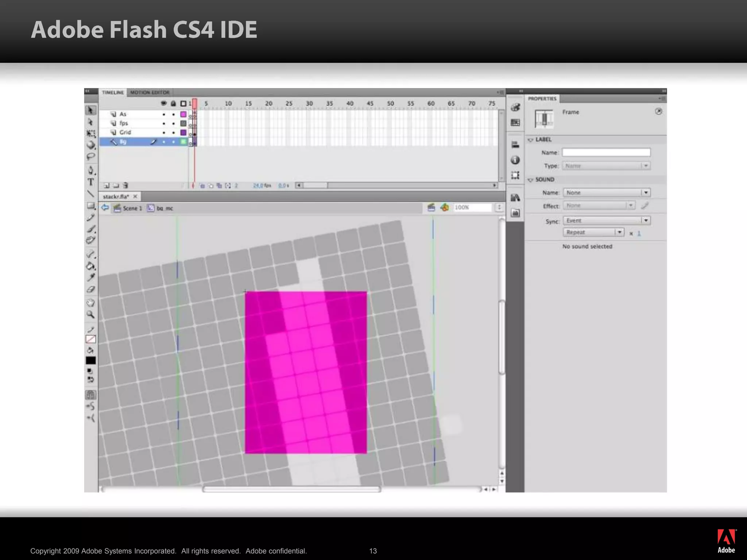Open the stage zoom 100% dropdown
Screen dimensions: 747x560
[499, 207]
